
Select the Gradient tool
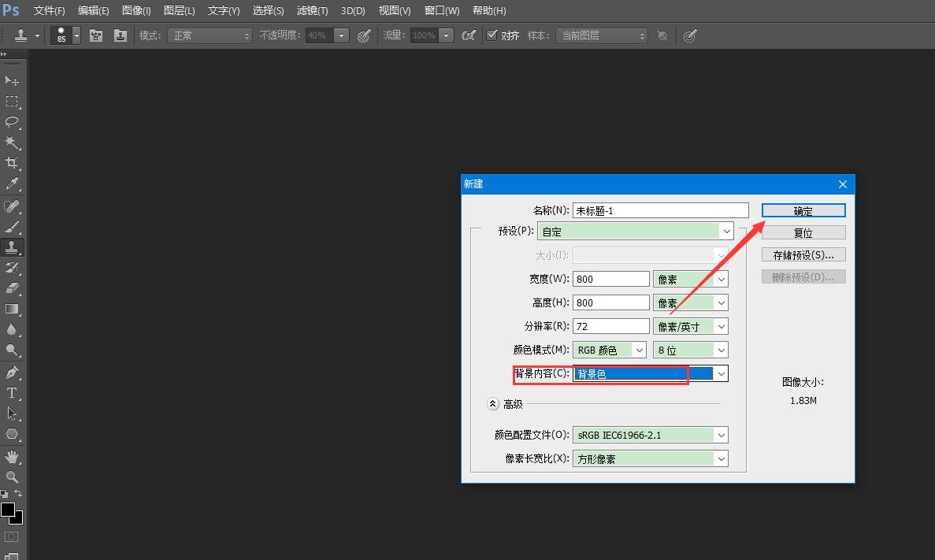tap(11, 309)
